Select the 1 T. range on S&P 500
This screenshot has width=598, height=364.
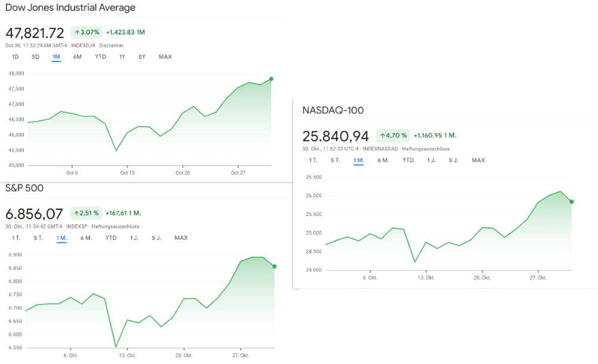(x=16, y=238)
